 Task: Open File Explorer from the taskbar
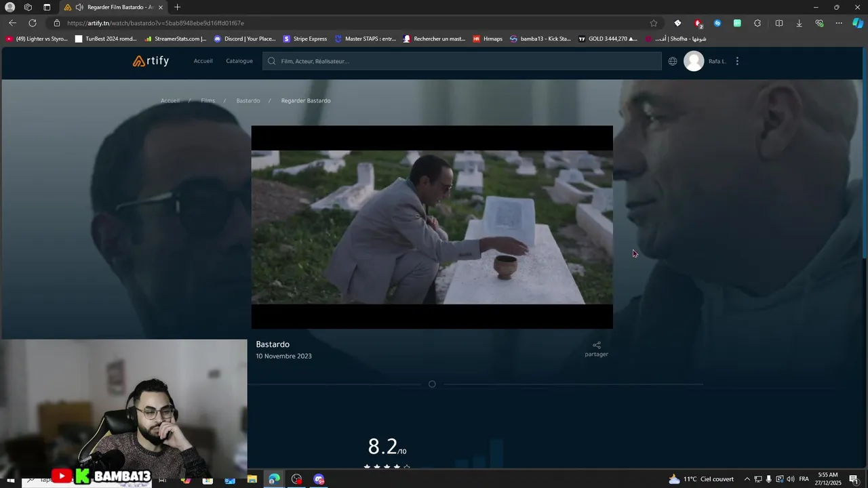tap(252, 479)
